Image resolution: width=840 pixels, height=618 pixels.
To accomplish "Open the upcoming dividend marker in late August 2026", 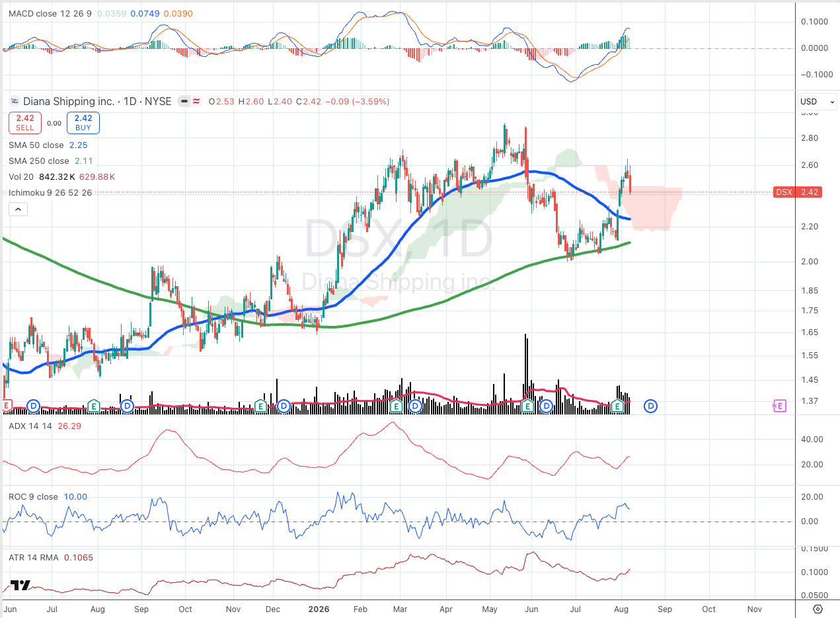I will click(651, 405).
